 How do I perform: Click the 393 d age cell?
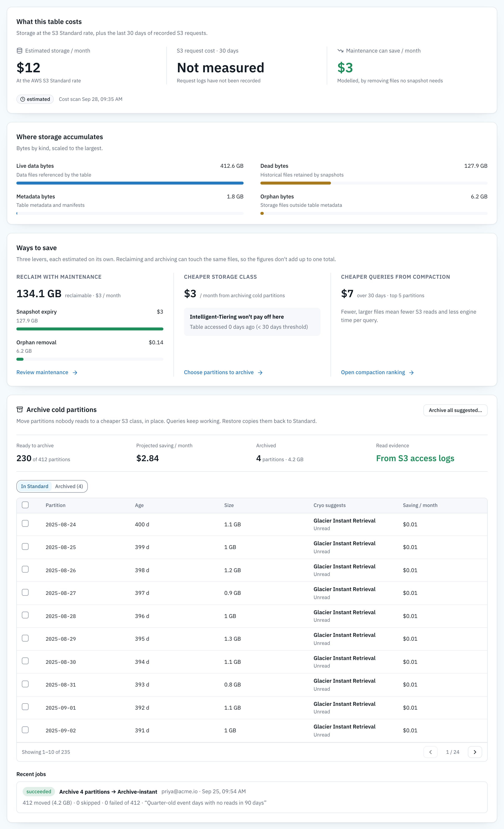point(142,685)
